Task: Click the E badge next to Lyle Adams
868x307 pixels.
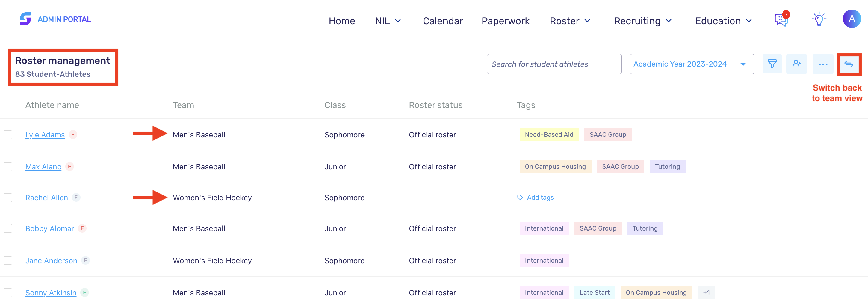Action: click(73, 134)
